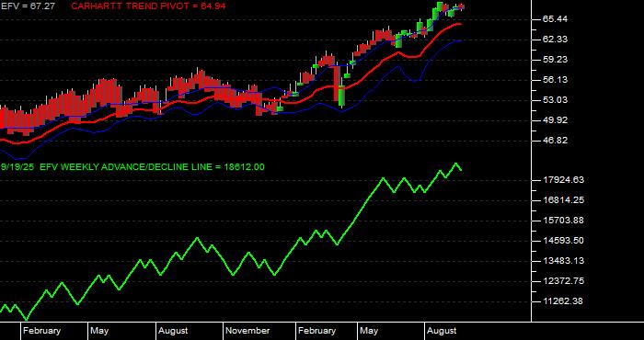This screenshot has height=340, width=644.
Task: Click the 12372.75 advance/decline axis value
Action: 563,281
